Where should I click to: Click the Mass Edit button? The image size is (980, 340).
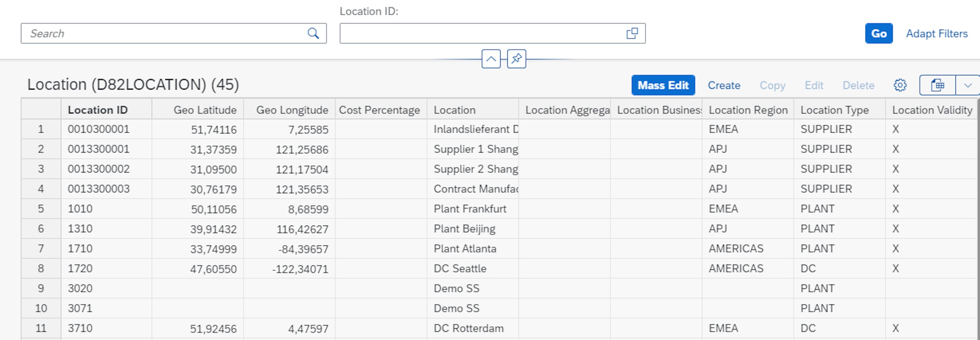coord(663,85)
